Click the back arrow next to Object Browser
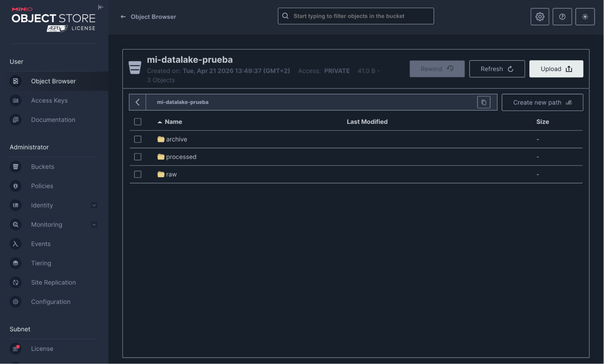Viewport: 604px width, 364px height. (x=123, y=17)
